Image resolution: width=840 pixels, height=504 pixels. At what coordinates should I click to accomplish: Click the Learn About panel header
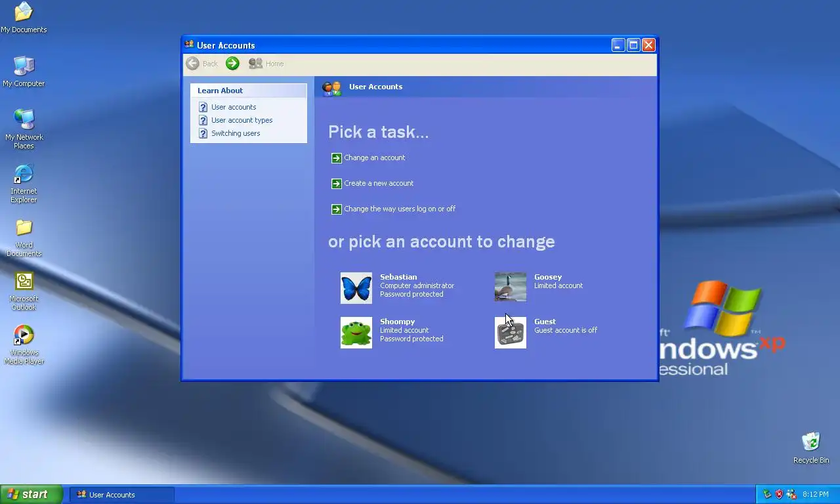coord(249,91)
